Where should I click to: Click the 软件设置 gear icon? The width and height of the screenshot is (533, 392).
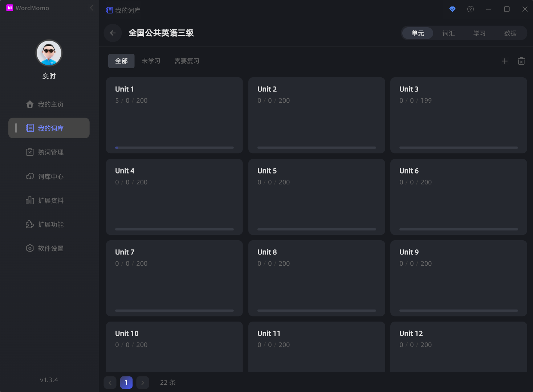(x=30, y=248)
